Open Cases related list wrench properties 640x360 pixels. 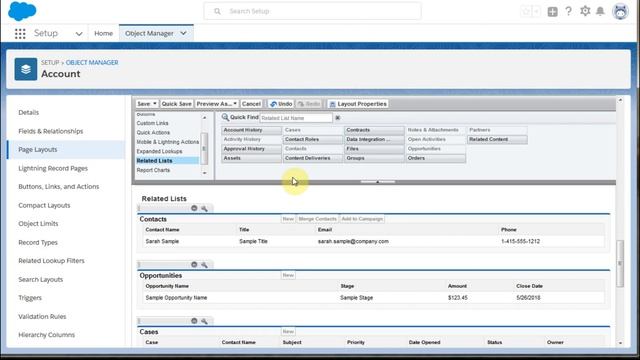point(204,321)
